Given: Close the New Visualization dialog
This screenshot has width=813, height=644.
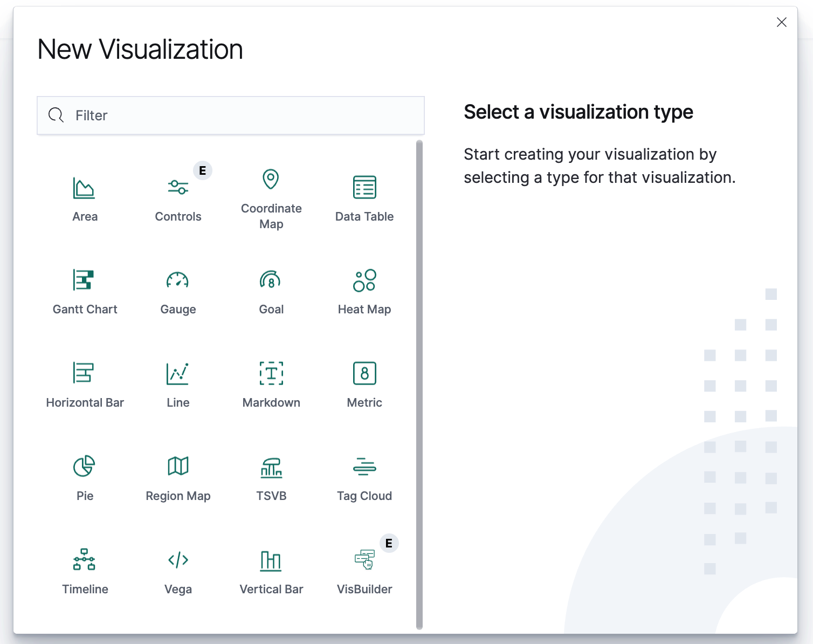Looking at the screenshot, I should tap(781, 22).
